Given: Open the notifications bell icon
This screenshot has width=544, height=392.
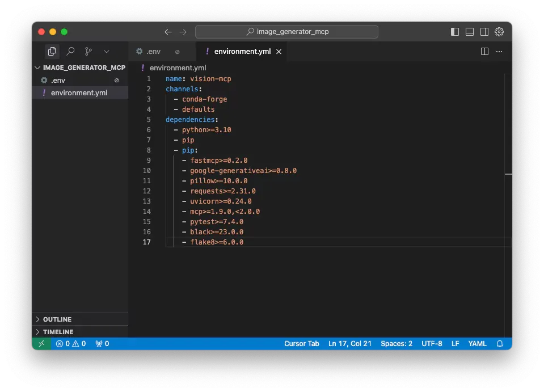Looking at the screenshot, I should click(500, 343).
